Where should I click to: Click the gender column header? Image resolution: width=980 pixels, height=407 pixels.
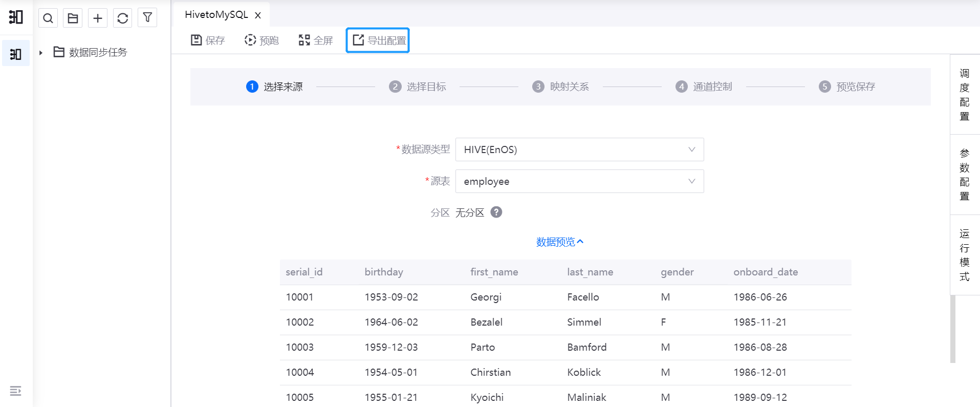(x=677, y=272)
